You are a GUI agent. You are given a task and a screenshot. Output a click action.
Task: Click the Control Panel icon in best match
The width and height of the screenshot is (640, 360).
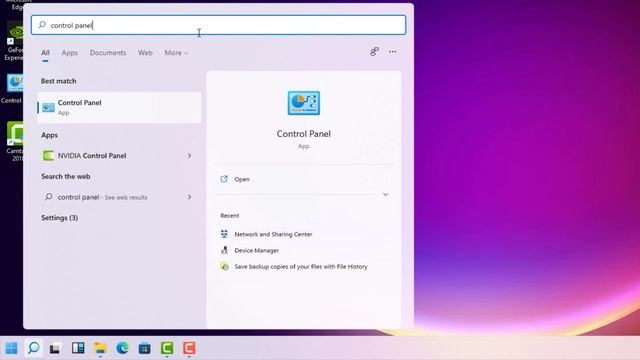[x=48, y=107]
